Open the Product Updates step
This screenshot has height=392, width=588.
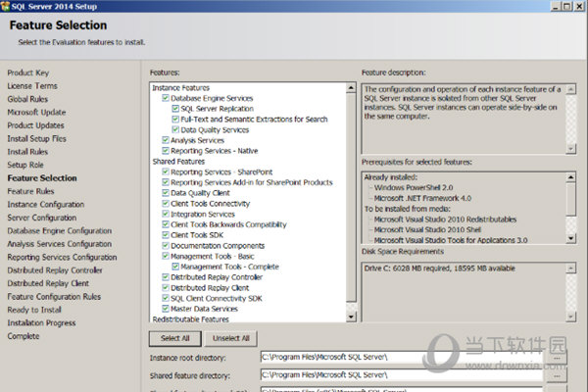pos(35,125)
